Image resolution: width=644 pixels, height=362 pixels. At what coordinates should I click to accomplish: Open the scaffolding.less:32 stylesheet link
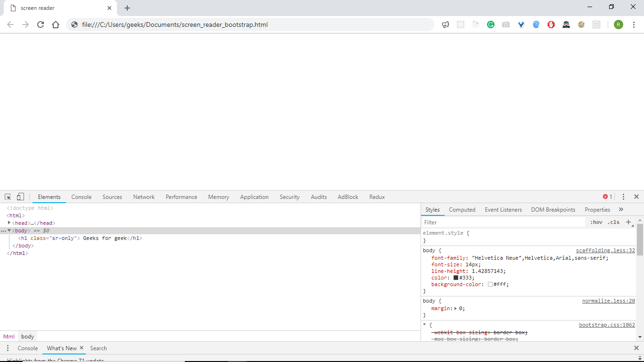click(x=605, y=250)
